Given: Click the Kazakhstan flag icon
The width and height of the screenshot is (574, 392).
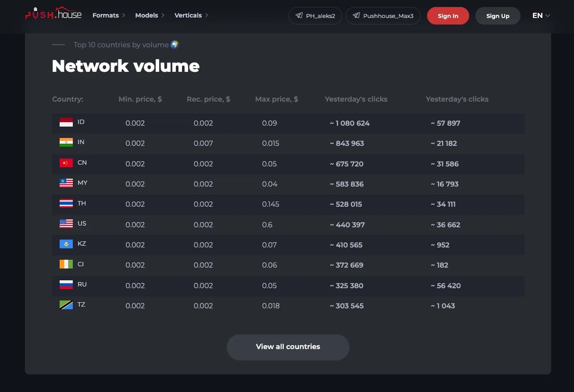Looking at the screenshot, I should 66,244.
